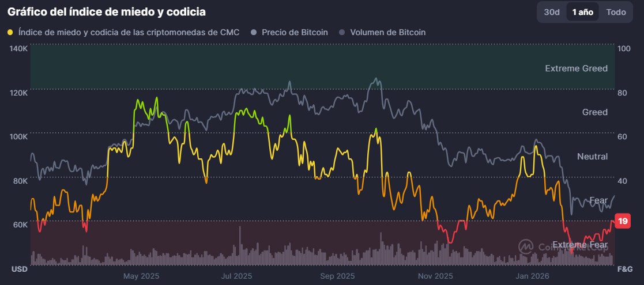Select the "Neutral" zone label
Image resolution: width=644 pixels, height=285 pixels.
pyautogui.click(x=592, y=157)
